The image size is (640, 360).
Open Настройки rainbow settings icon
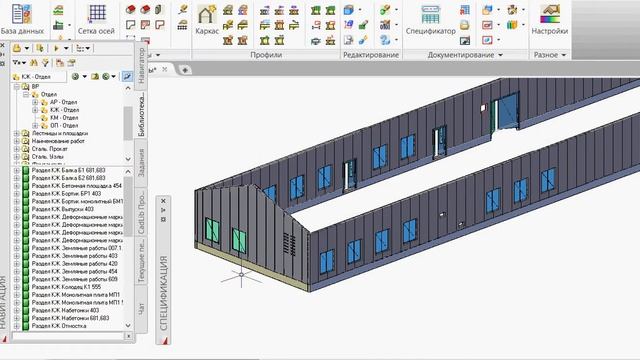[549, 19]
